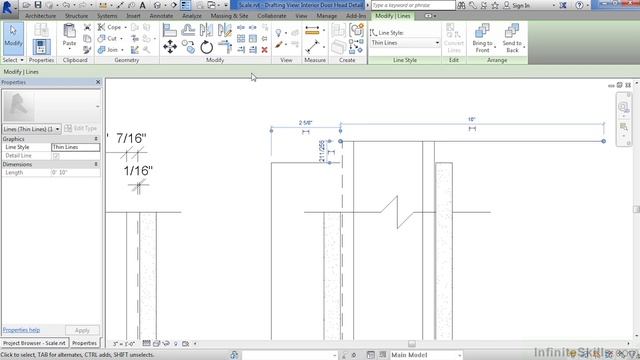
Task: Select the Mirror Pick Axis tool
Action: click(206, 30)
